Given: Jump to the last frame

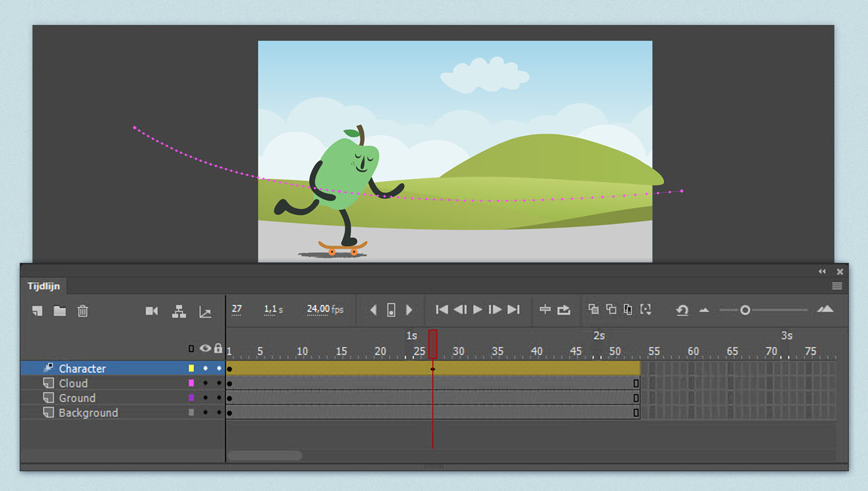Looking at the screenshot, I should [514, 309].
